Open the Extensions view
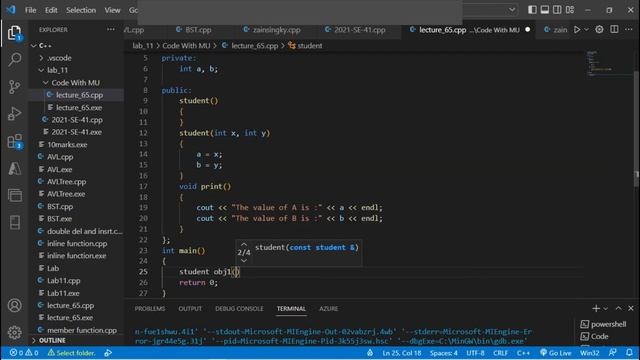Image resolution: width=640 pixels, height=360 pixels. (14, 141)
